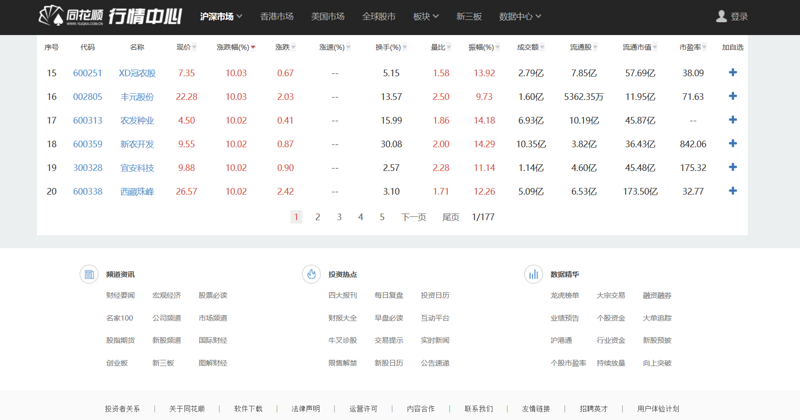
Task: Open 大宗交易 link
Action: (x=611, y=295)
